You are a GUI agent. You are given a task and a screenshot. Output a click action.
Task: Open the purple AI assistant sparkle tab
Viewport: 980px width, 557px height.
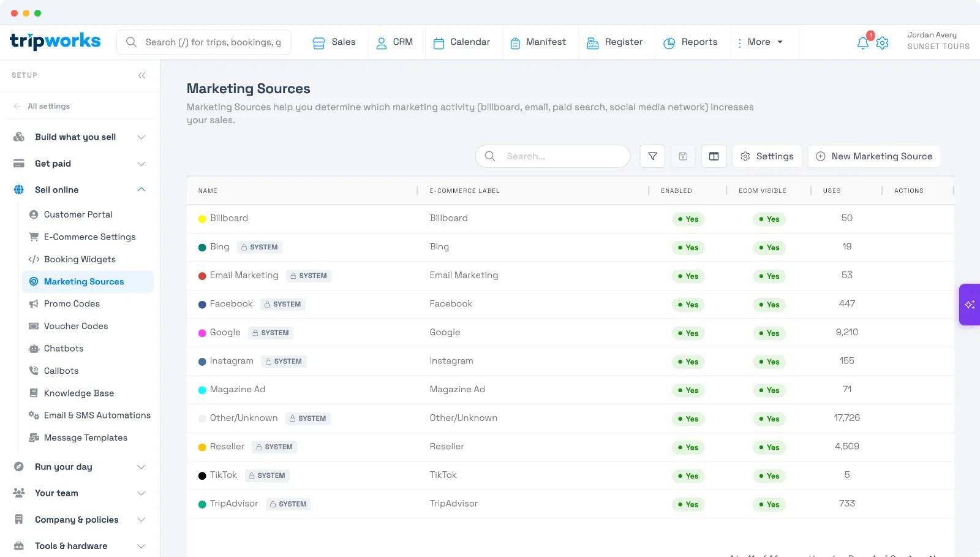coord(970,305)
